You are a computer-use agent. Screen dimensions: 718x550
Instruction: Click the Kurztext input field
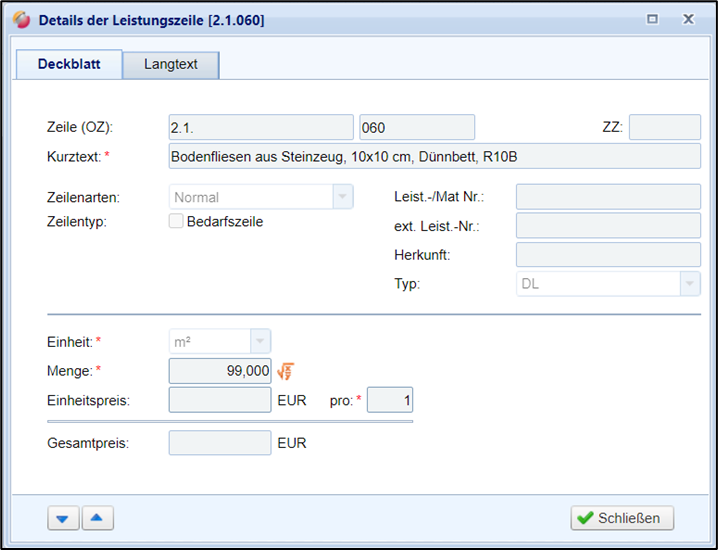point(434,156)
